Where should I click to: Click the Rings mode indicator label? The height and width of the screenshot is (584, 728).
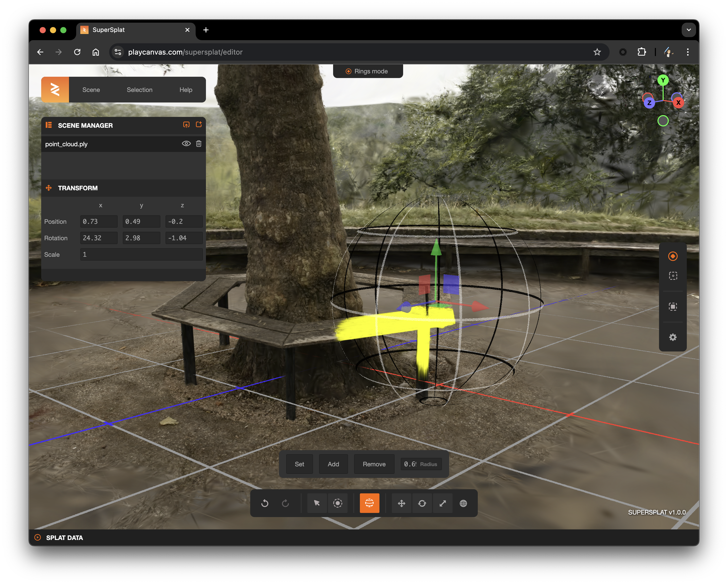(x=368, y=71)
